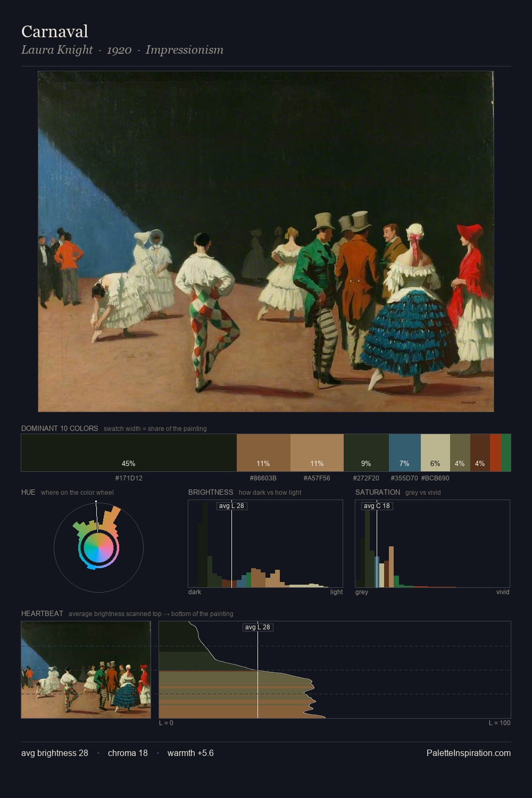Screen dimensions: 532x798
Task: Click the 'Carnaval' title
Action: [55, 31]
